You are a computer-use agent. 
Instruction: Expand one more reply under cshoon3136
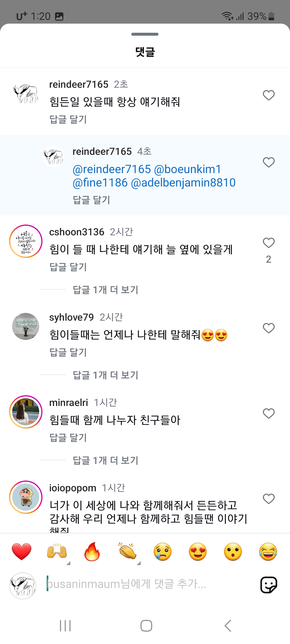point(105,290)
